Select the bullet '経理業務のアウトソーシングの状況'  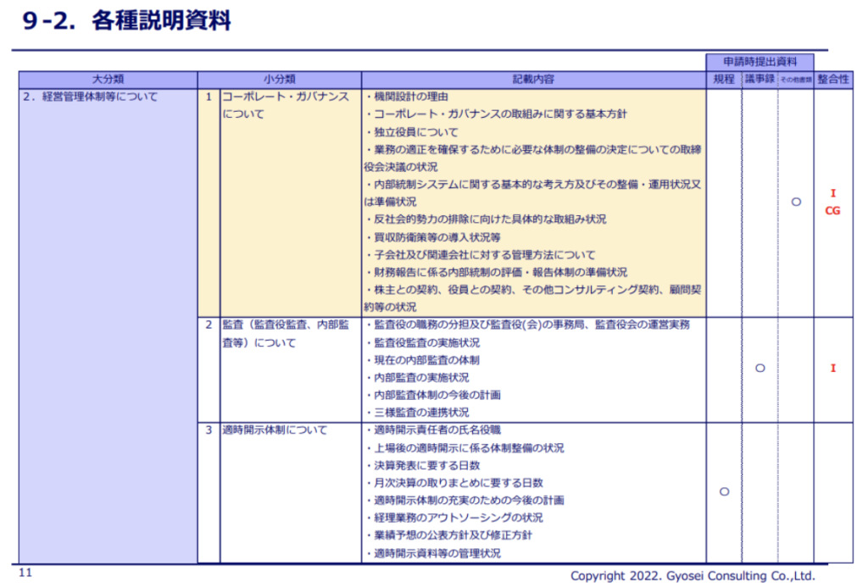[454, 518]
